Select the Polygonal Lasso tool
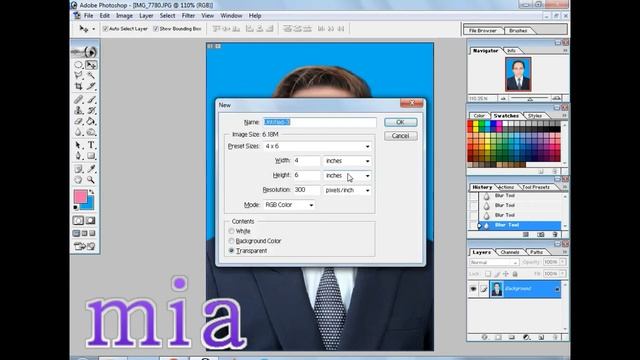This screenshot has width=640, height=360. coord(78,76)
